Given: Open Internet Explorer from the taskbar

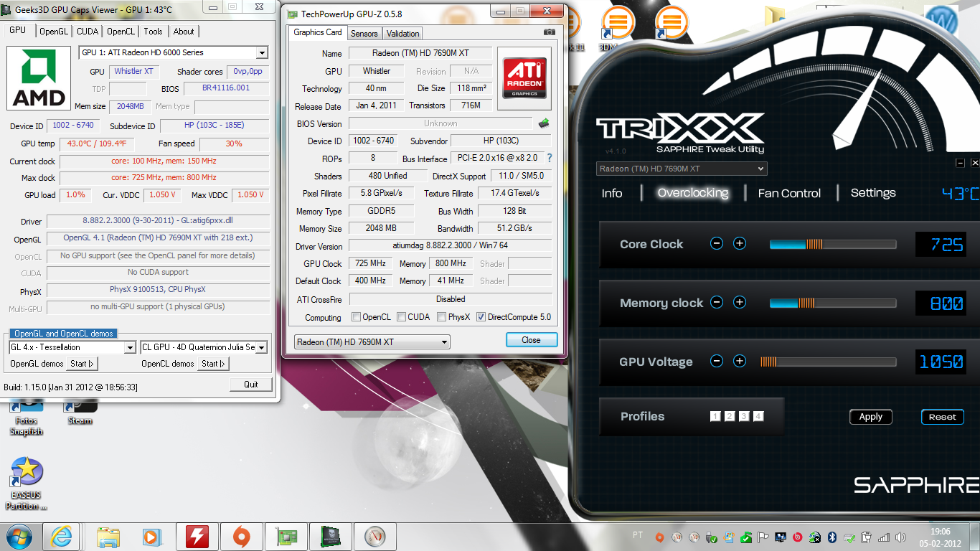Looking at the screenshot, I should coord(62,537).
